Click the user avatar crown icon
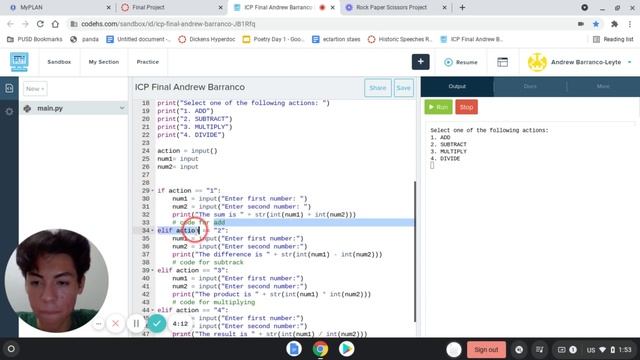The width and height of the screenshot is (640, 360). pyautogui.click(x=537, y=62)
